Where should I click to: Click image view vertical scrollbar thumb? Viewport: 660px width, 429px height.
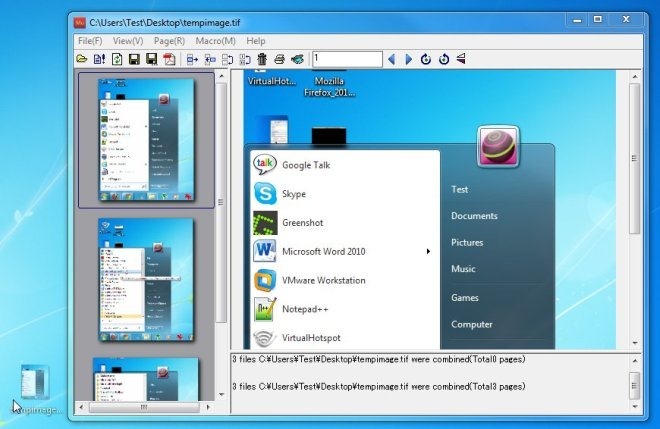click(635, 158)
